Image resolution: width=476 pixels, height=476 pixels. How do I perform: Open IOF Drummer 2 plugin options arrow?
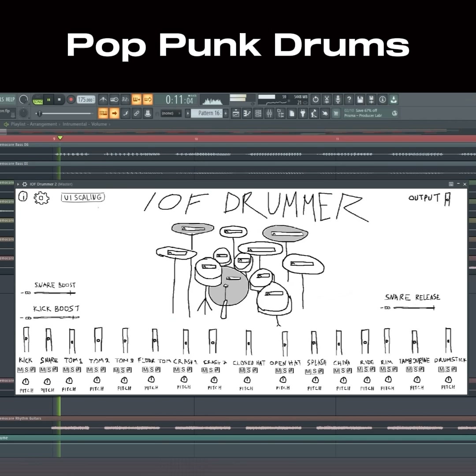coord(18,184)
